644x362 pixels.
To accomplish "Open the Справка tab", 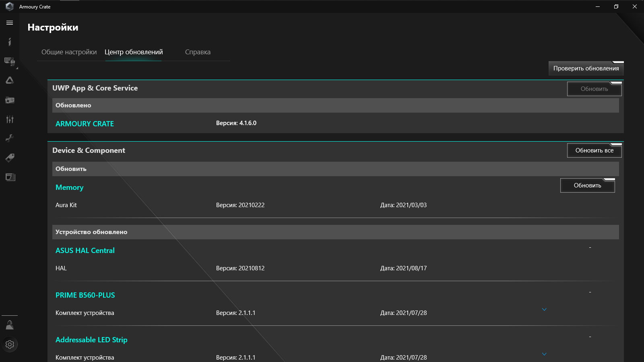I will click(198, 52).
